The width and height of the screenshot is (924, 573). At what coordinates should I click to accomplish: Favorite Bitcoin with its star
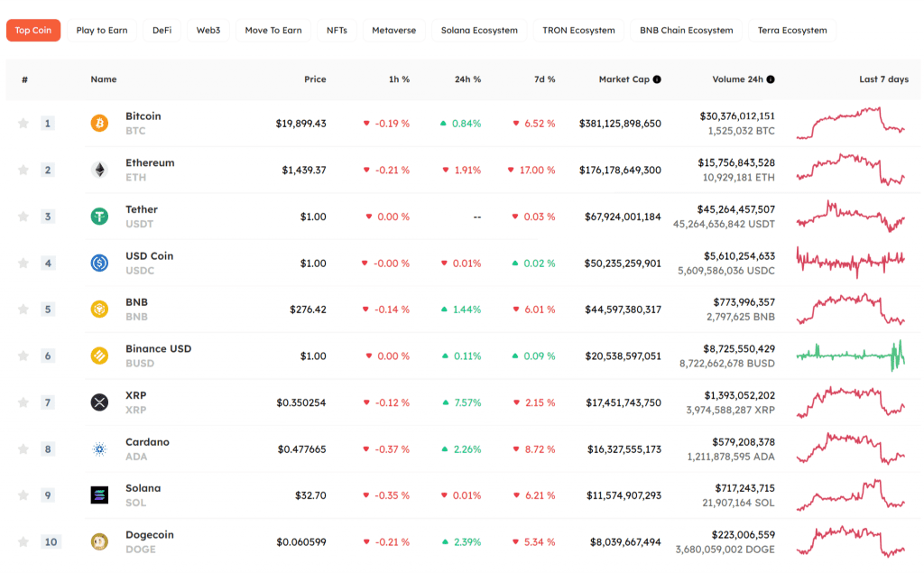click(x=23, y=124)
